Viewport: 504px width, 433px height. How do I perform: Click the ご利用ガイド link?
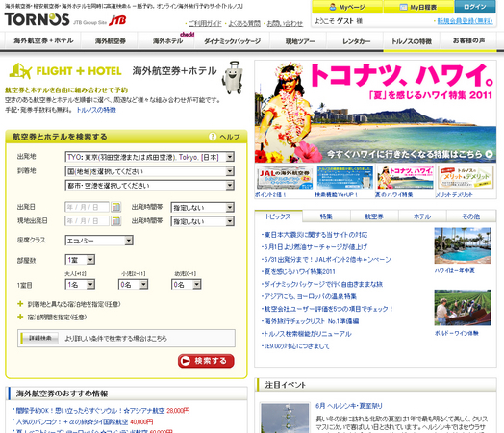(205, 23)
